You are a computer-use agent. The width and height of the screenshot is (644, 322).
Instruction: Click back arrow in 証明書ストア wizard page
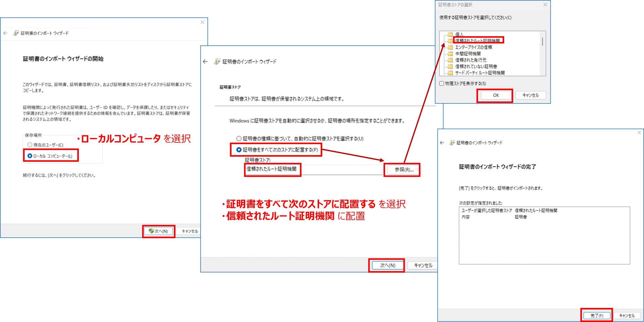[205, 62]
